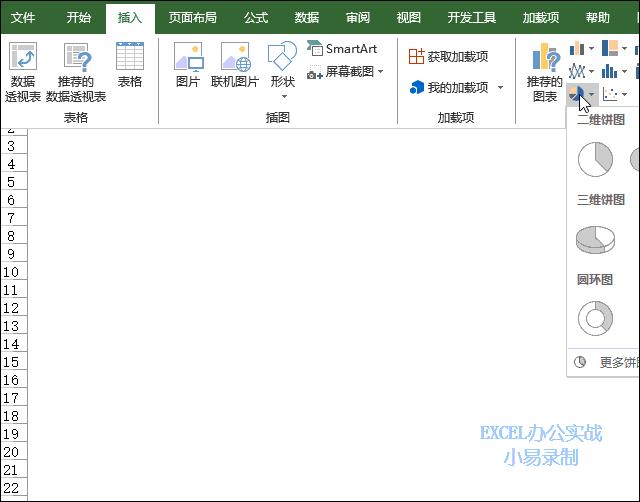
Task: Open 推荐的数据透视表 recommended PivotTables
Action: coord(76,72)
